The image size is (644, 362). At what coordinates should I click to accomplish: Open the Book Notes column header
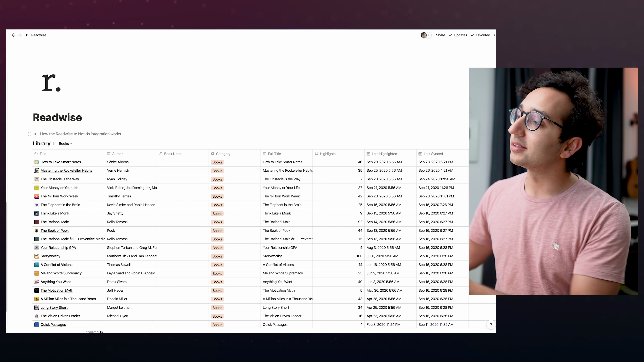pos(183,154)
